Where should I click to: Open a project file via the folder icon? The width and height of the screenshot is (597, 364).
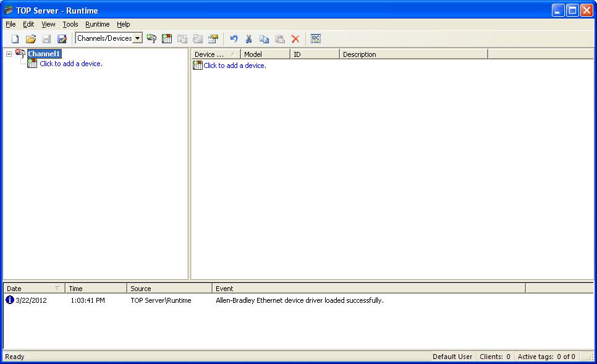click(32, 38)
